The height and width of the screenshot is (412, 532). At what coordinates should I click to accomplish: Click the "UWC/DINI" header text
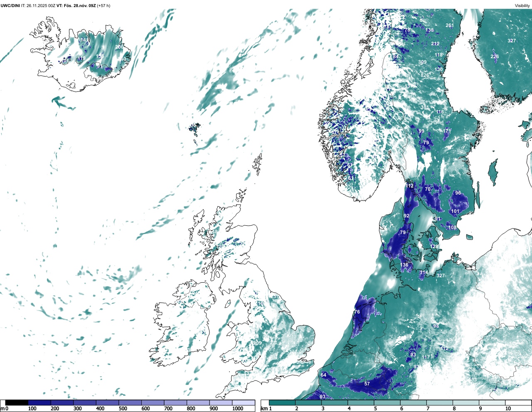(10, 6)
